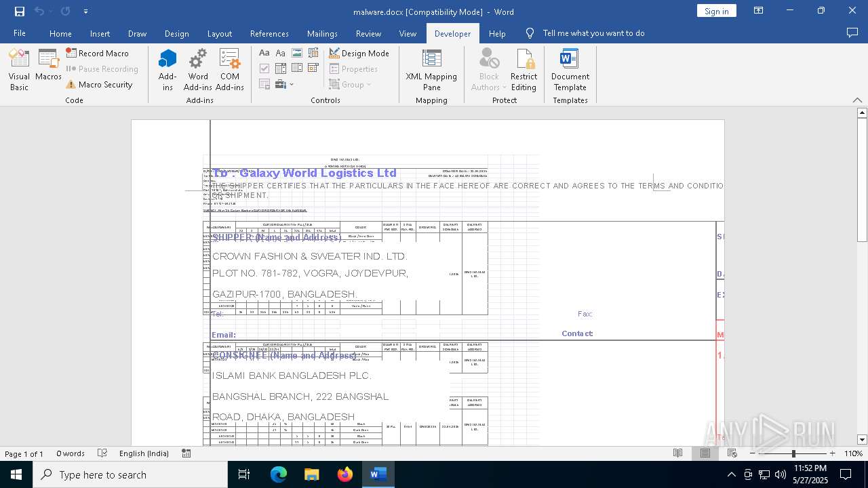The image size is (868, 488).
Task: Insert Drop-Down List content control
Action: pos(296,68)
